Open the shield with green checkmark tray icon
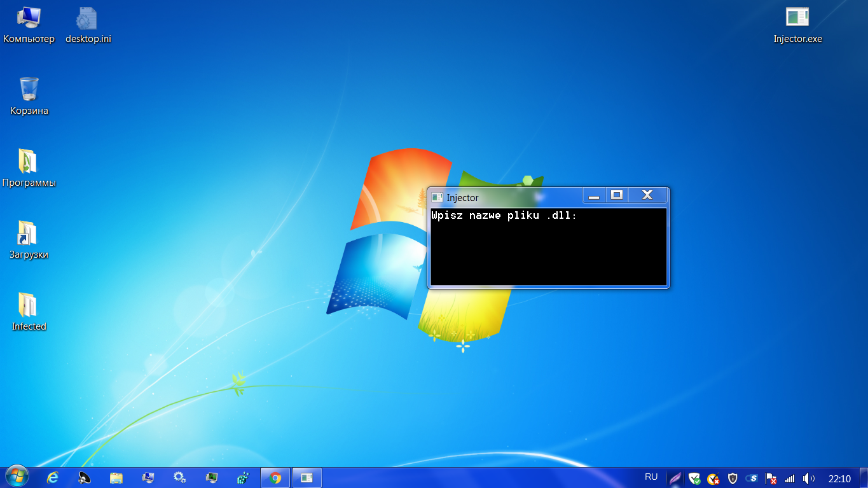Screen dimensions: 868x488 pos(694,478)
